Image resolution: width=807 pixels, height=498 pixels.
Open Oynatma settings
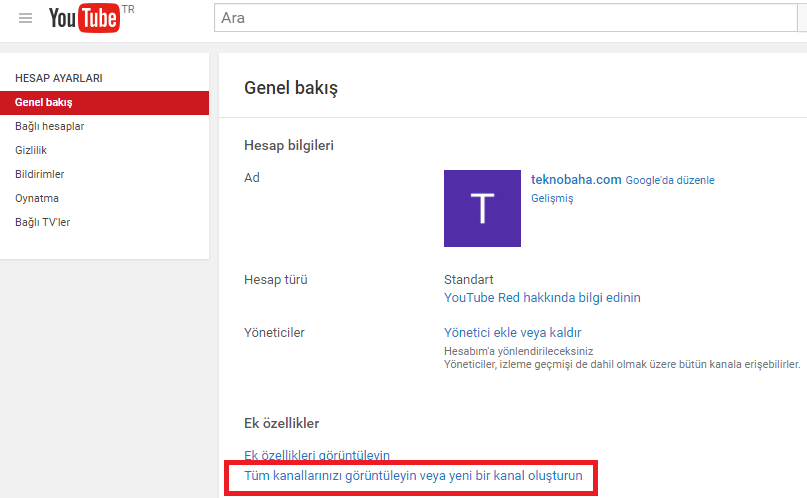pyautogui.click(x=37, y=199)
